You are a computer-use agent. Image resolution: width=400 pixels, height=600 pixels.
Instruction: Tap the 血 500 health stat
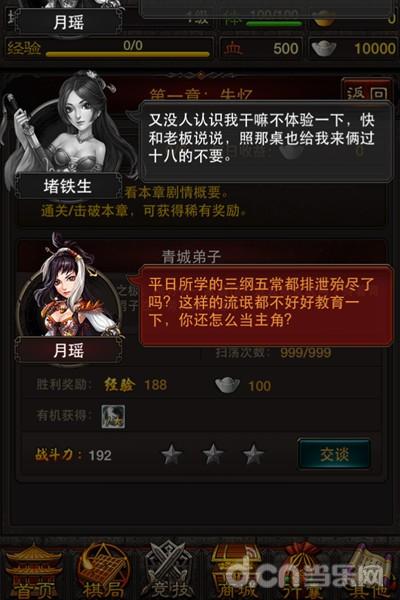262,49
